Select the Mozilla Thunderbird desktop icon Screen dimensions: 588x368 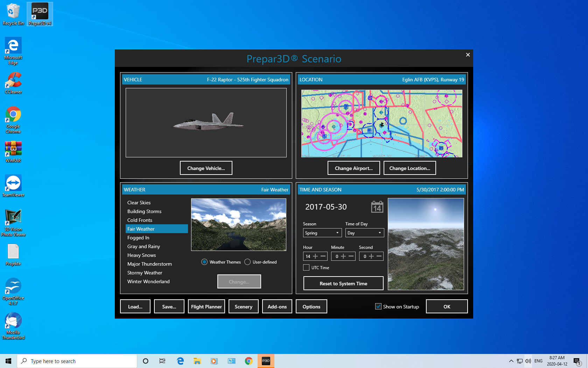(13, 326)
